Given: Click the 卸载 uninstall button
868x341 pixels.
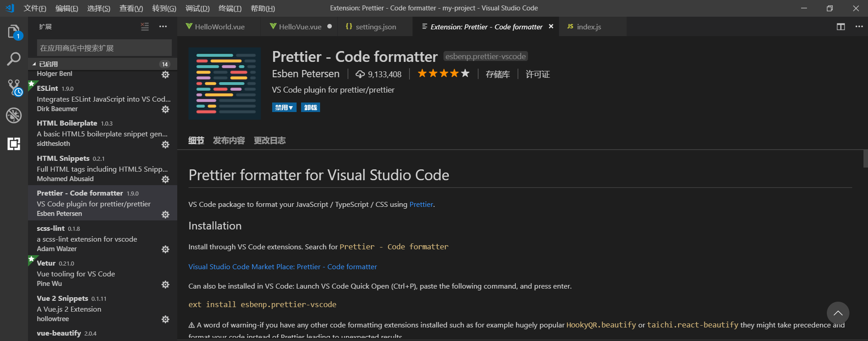Looking at the screenshot, I should [x=311, y=107].
